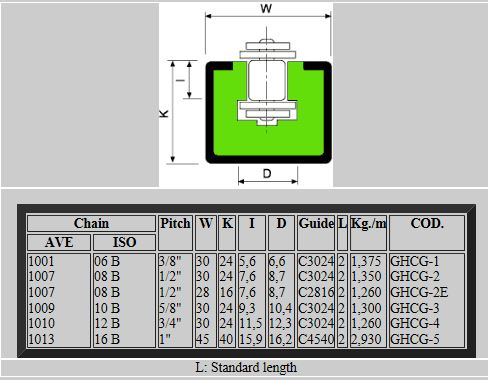Viewport: 488px width, 380px height.
Task: Click the 16 B ISO value
Action: click(x=107, y=339)
